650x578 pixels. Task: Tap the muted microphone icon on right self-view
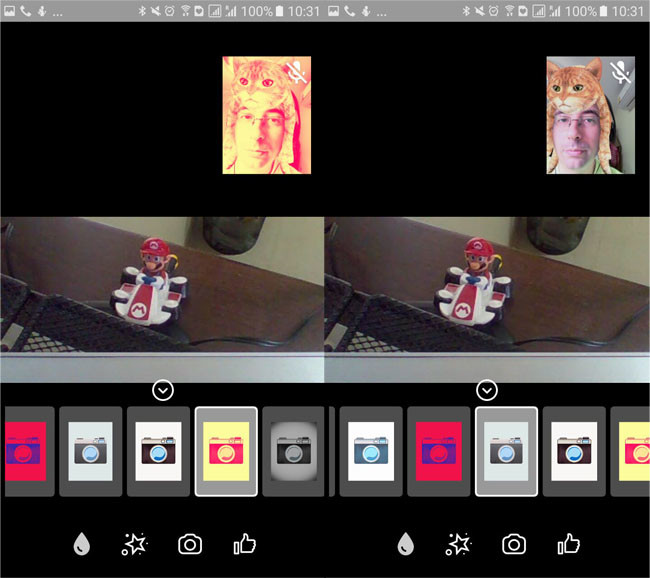(x=621, y=72)
